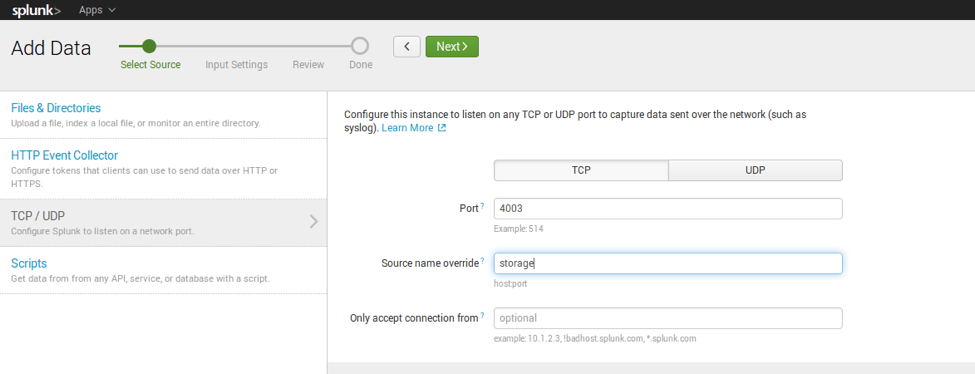This screenshot has width=975, height=374.
Task: Click the Port input field
Action: pyautogui.click(x=668, y=208)
